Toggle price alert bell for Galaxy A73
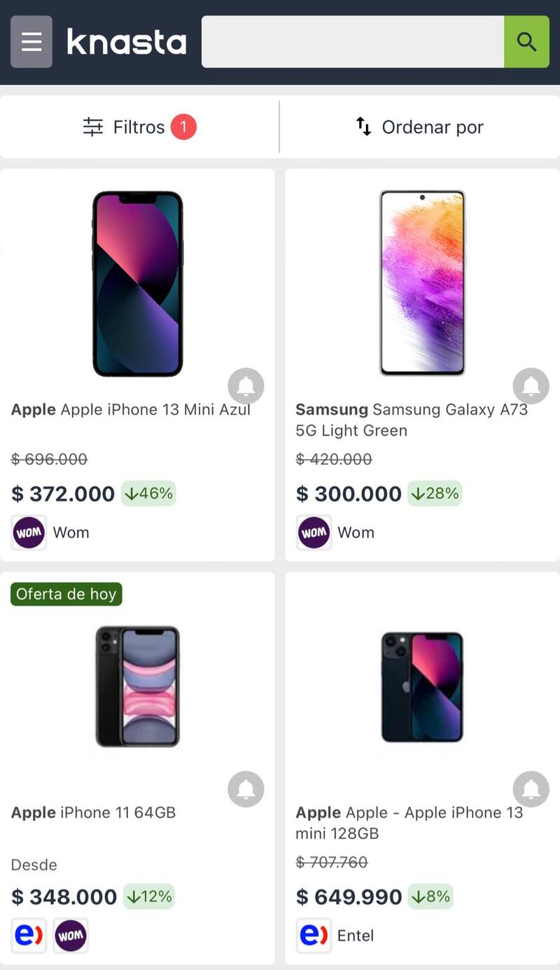 [531, 386]
